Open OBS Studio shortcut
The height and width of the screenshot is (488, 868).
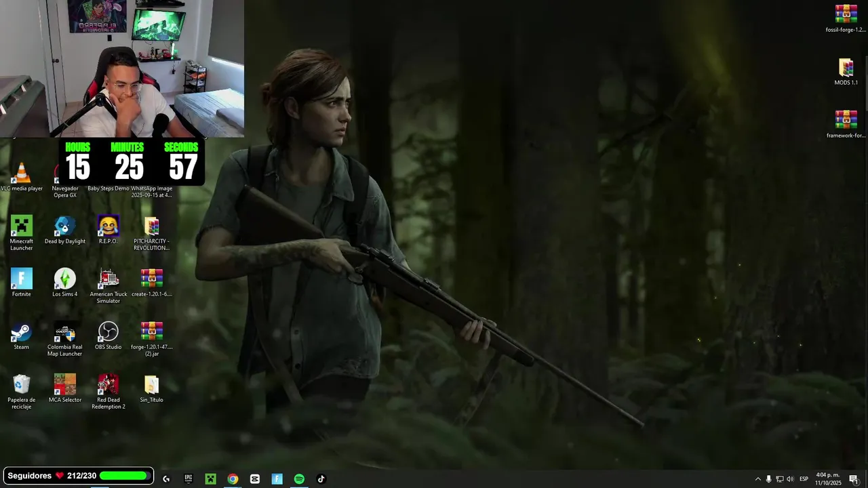point(108,336)
